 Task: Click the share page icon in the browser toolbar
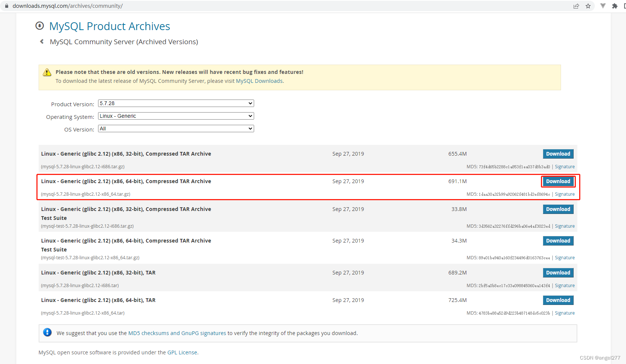pos(576,6)
